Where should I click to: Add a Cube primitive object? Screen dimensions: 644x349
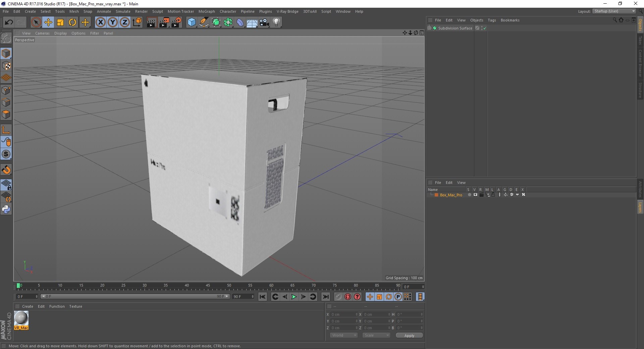pos(192,22)
